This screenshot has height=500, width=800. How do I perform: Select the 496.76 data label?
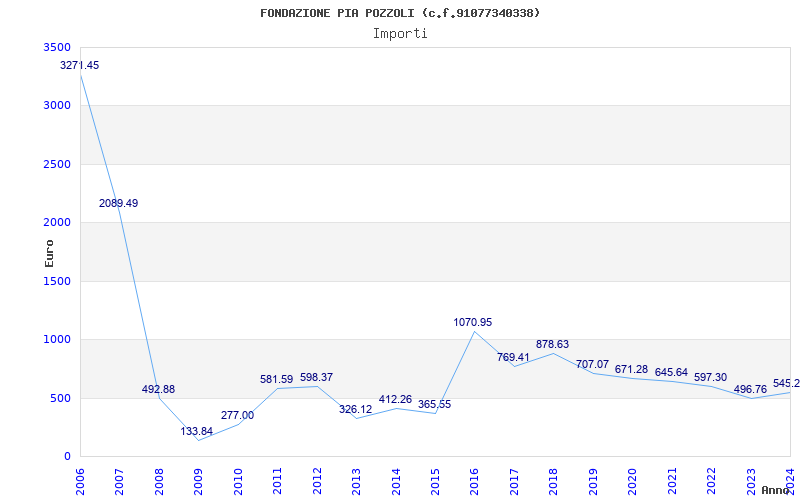coord(750,390)
